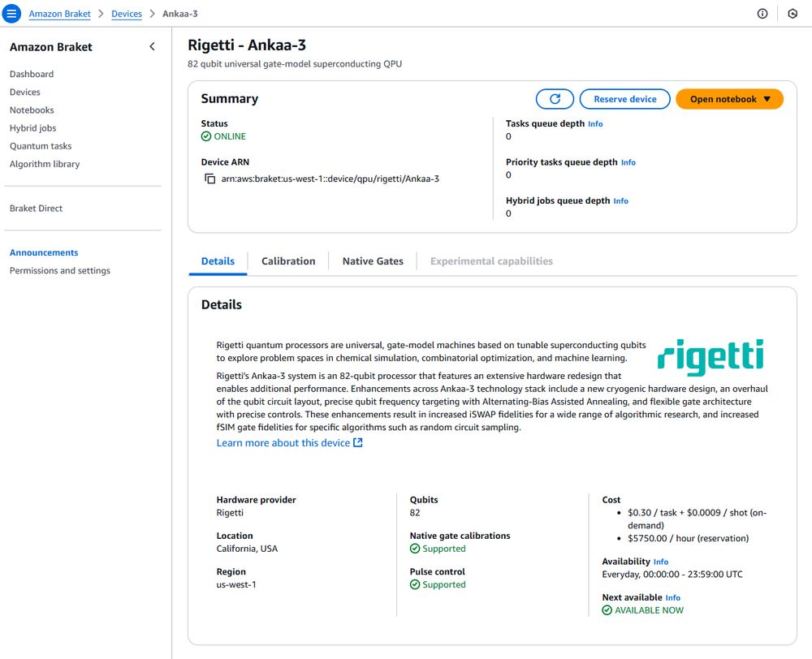This screenshot has width=812, height=659.
Task: Click Info next to Priority tasks queue depth
Action: pyautogui.click(x=628, y=162)
